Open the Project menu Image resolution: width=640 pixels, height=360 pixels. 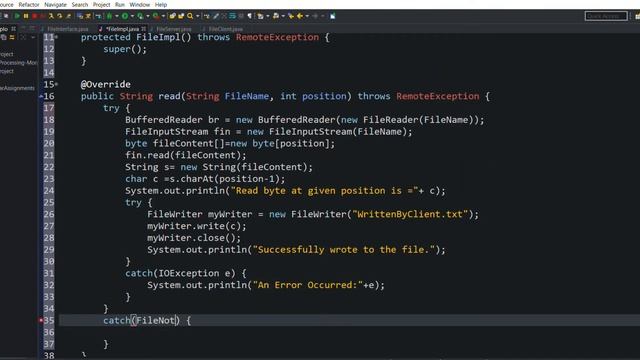click(102, 4)
